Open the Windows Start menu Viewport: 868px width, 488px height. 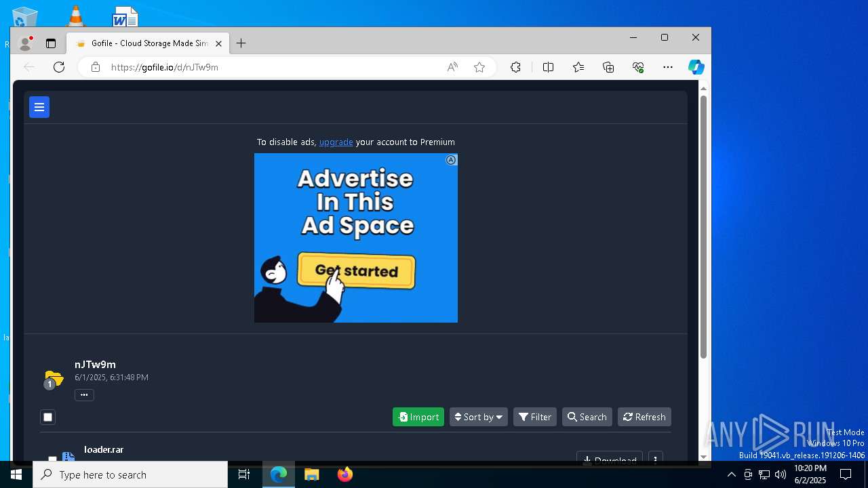tap(16, 474)
